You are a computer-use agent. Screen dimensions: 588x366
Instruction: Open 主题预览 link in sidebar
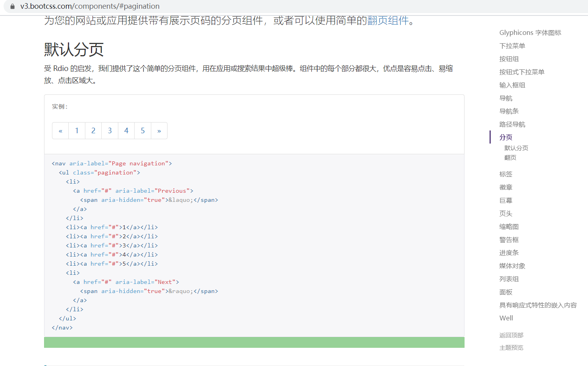click(x=511, y=347)
